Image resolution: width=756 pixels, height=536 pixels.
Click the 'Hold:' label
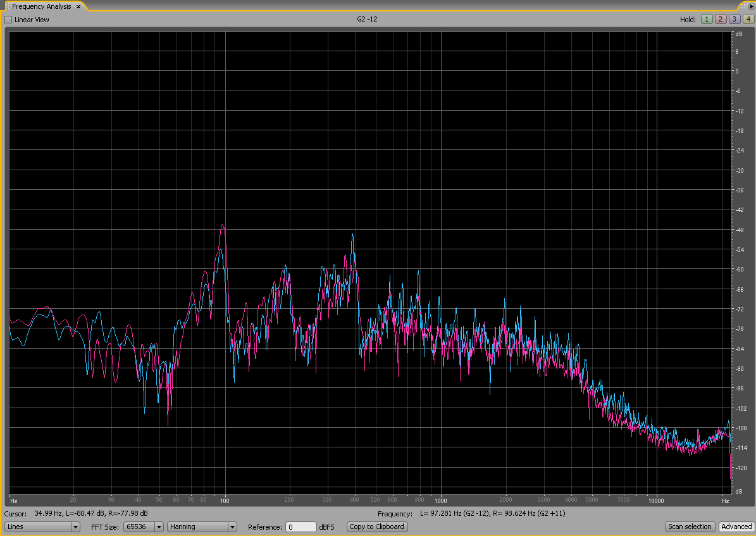click(688, 20)
